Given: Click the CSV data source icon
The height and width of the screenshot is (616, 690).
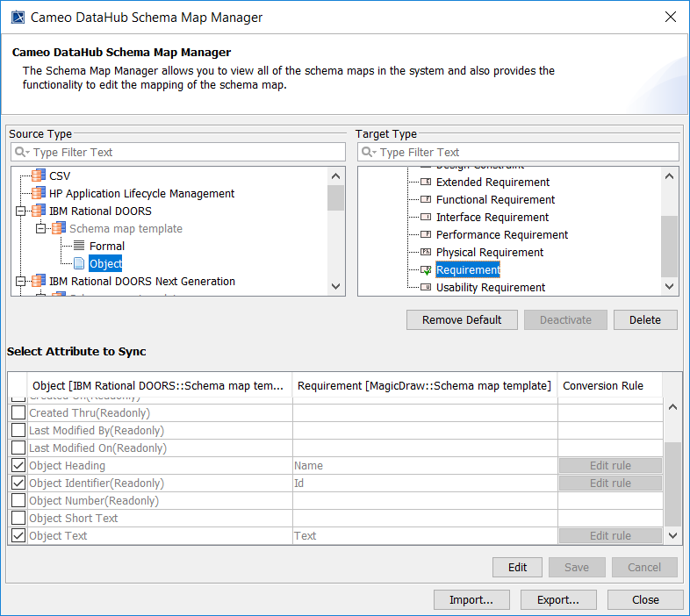Looking at the screenshot, I should click(38, 175).
